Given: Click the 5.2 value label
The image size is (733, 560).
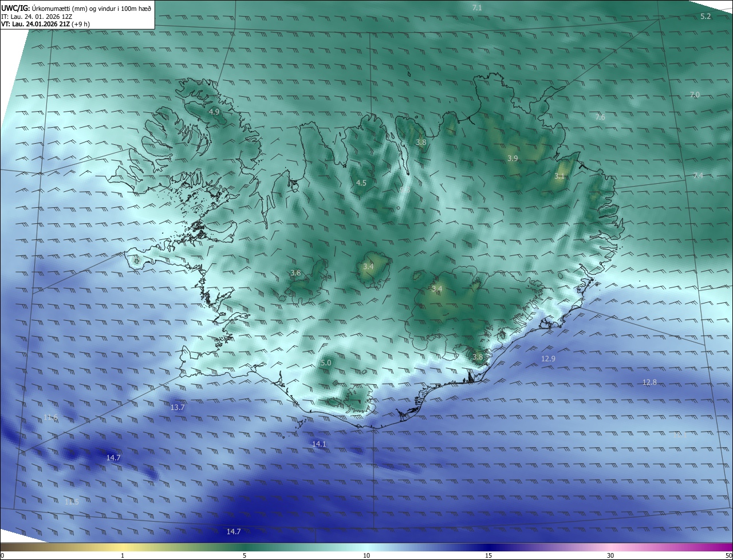Looking at the screenshot, I should [706, 17].
